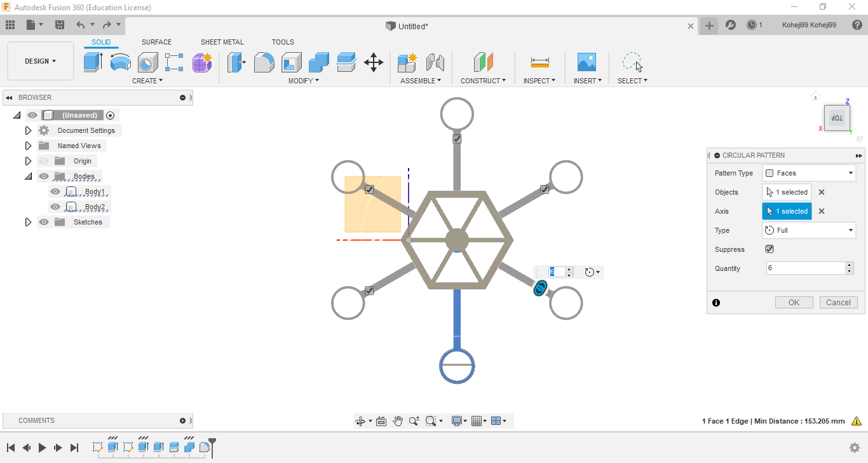Select the Move/Copy four-arrow tool
868x463 pixels.
374,62
